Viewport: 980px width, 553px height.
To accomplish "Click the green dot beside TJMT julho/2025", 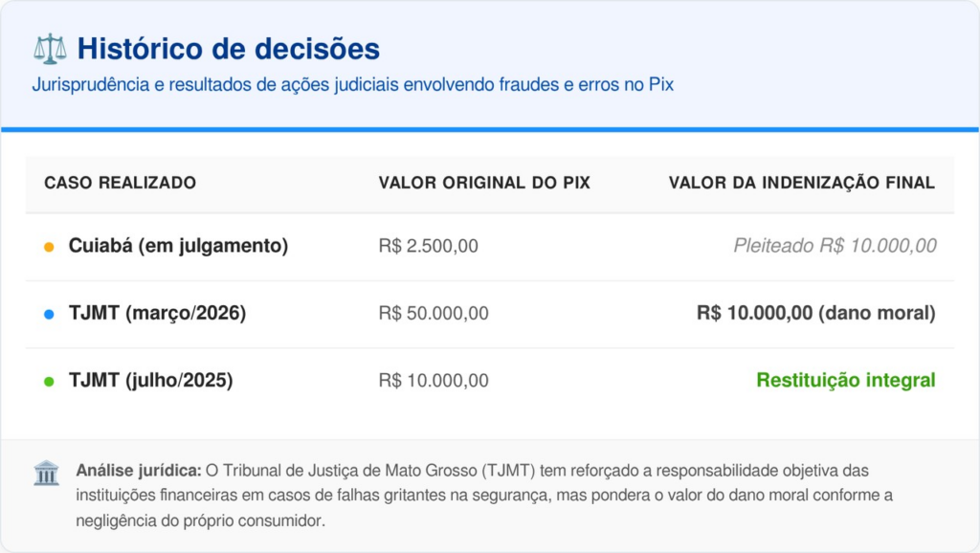I will (x=49, y=381).
